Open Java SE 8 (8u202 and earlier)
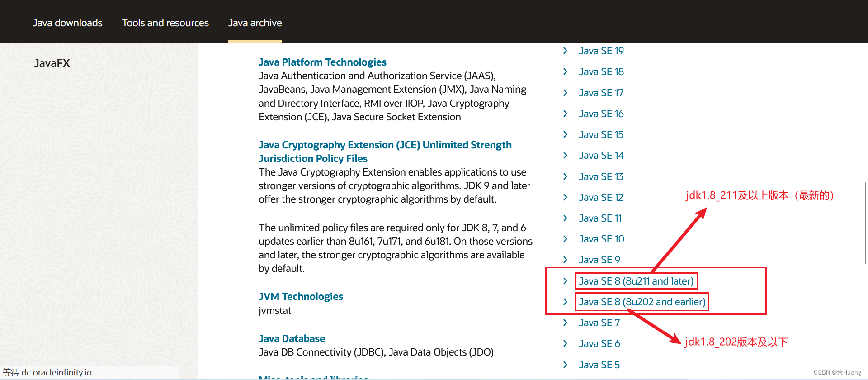Viewport: 868px width, 380px height. click(x=642, y=302)
